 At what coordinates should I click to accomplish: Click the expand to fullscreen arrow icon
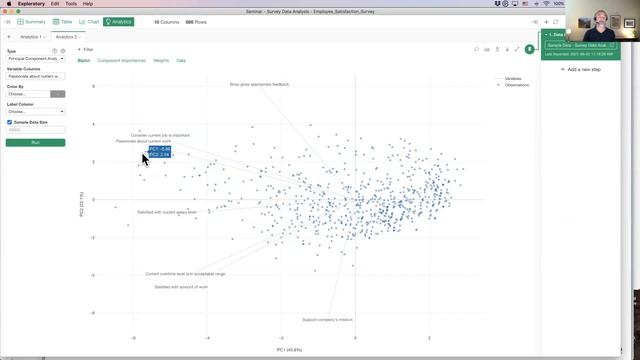coord(517,49)
